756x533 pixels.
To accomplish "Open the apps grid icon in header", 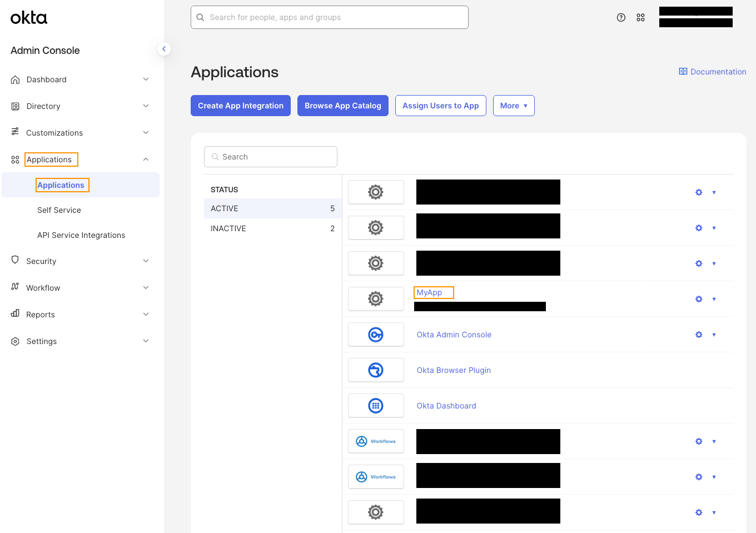I will (x=640, y=17).
